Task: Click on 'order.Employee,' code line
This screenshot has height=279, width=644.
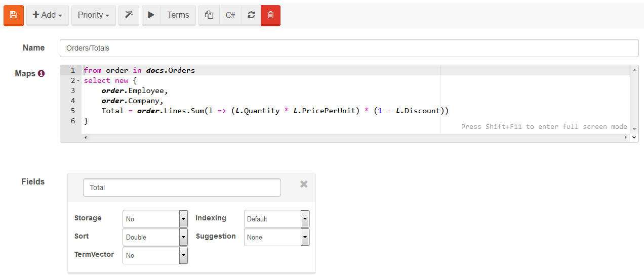Action: point(134,90)
